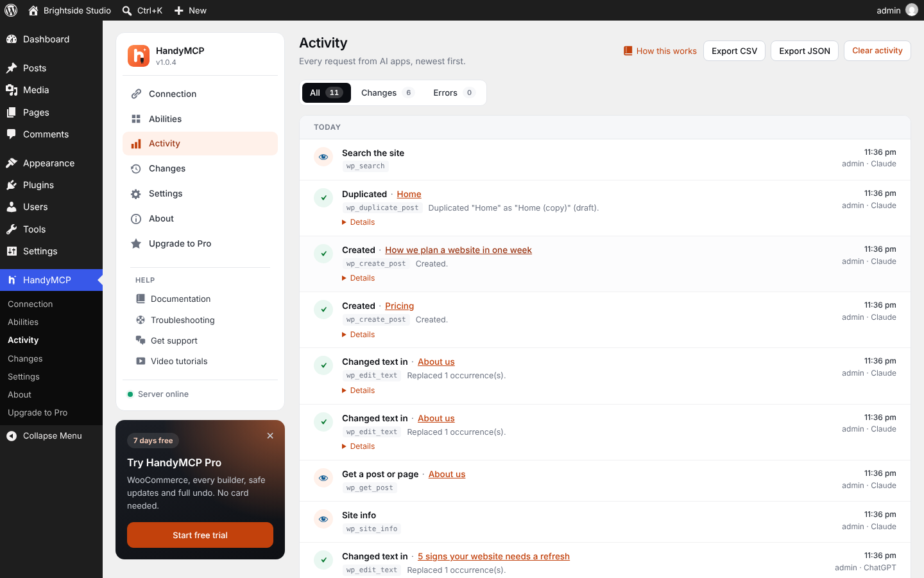
Task: Open About in the HandyMCP panel
Action: click(200, 218)
